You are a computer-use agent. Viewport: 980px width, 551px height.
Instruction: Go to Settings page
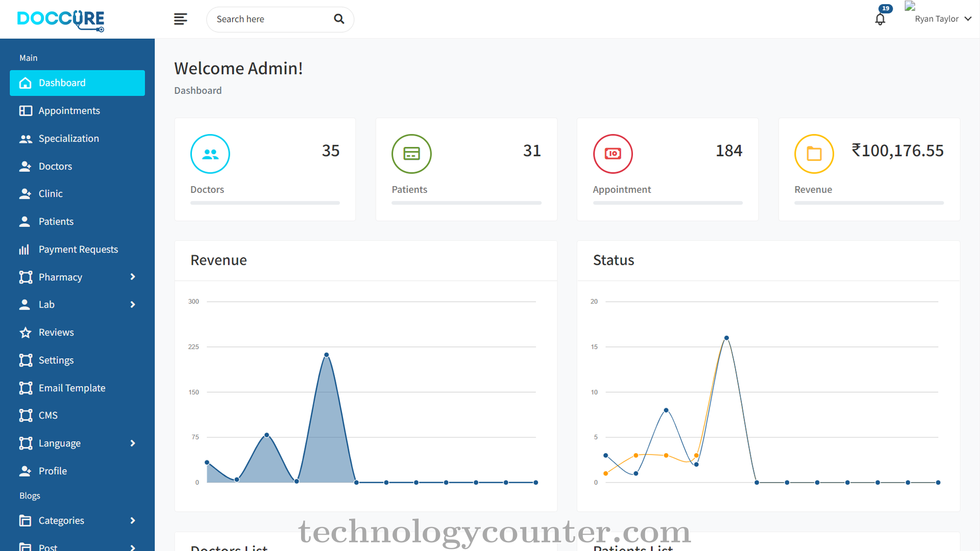77,360
